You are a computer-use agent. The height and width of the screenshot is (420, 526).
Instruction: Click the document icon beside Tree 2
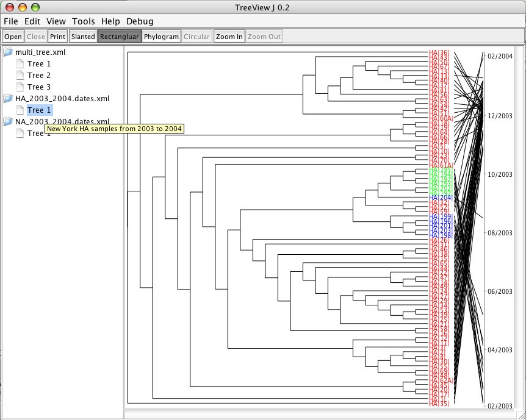pos(20,76)
